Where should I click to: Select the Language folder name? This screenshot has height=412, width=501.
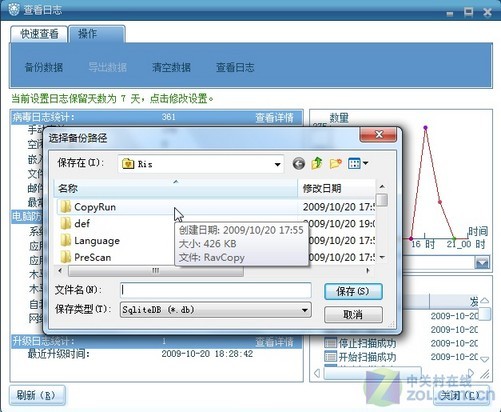[x=97, y=241]
